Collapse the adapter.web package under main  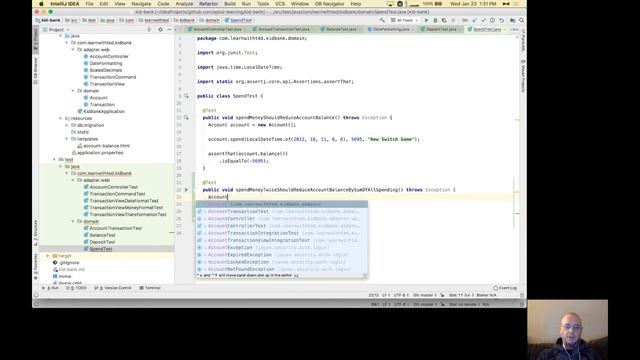[x=73, y=49]
